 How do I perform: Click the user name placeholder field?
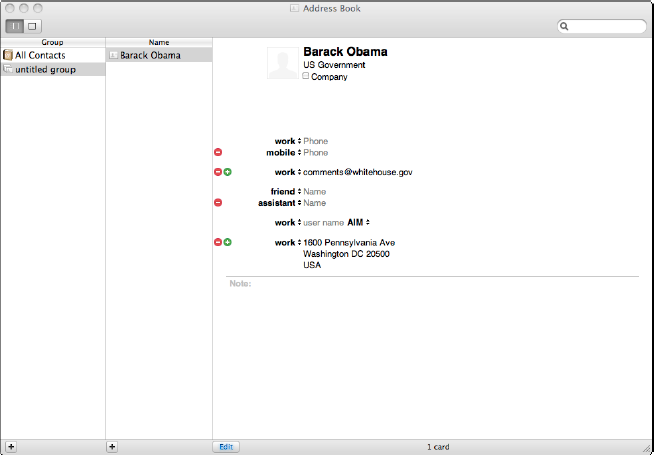[323, 223]
